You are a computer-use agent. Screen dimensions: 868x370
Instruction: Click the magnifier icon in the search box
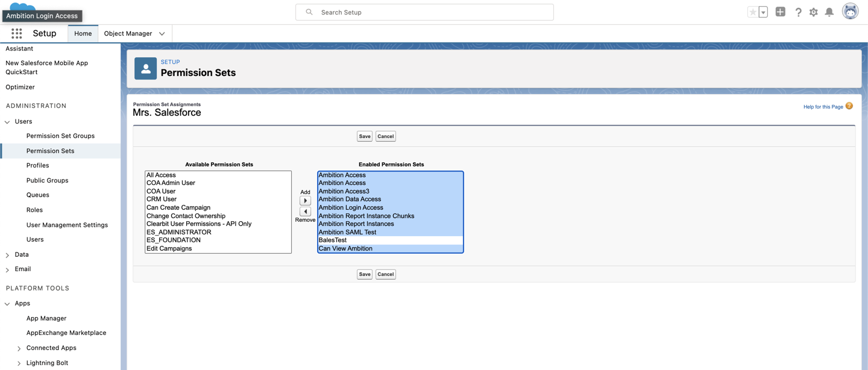309,12
